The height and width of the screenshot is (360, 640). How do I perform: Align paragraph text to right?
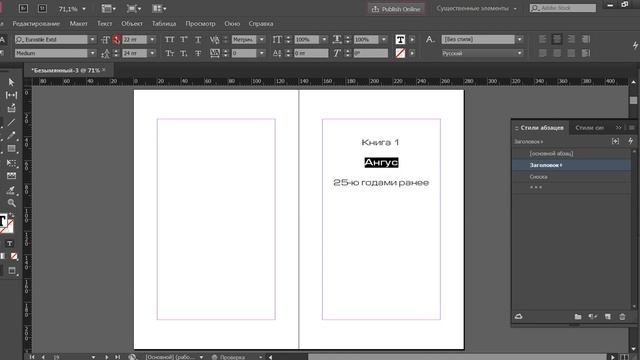571,39
